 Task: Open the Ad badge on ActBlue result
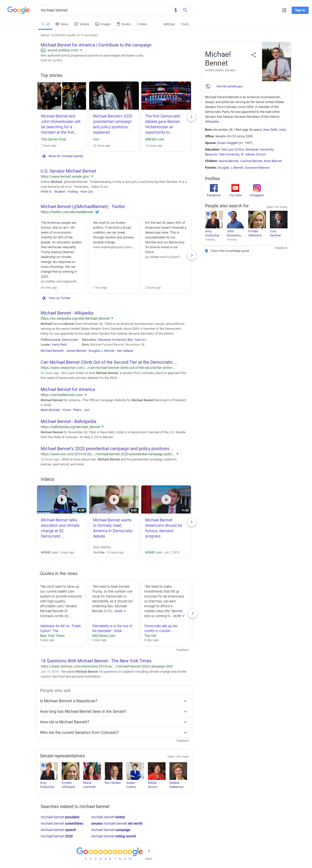coord(43,50)
